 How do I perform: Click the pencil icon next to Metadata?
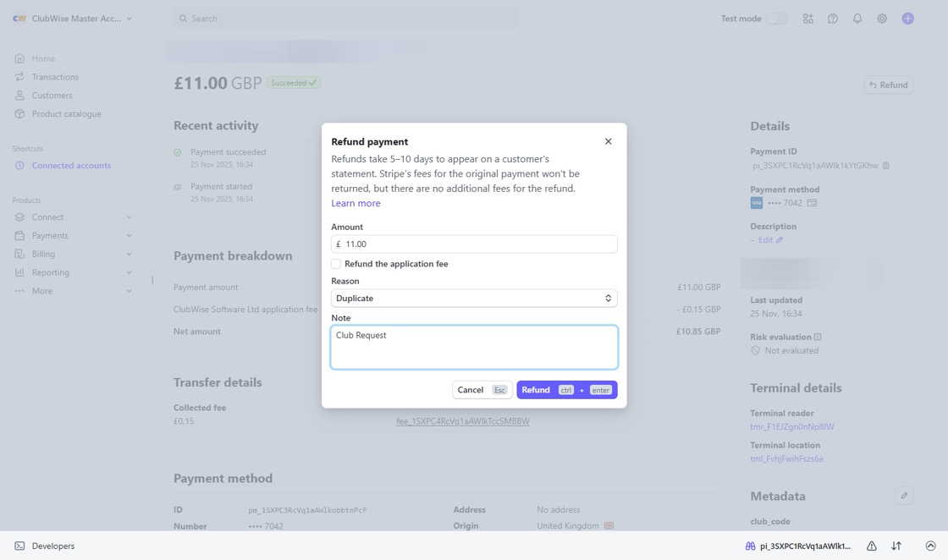point(904,495)
